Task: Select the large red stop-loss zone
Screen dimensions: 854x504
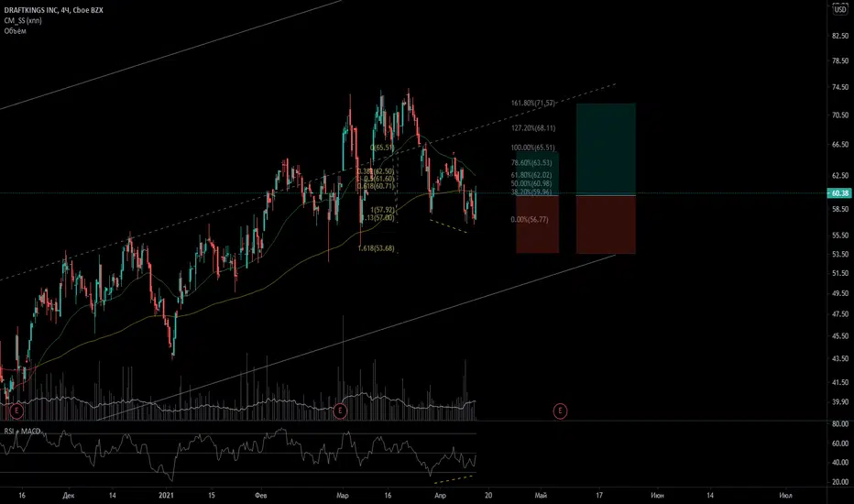Action: click(x=606, y=225)
